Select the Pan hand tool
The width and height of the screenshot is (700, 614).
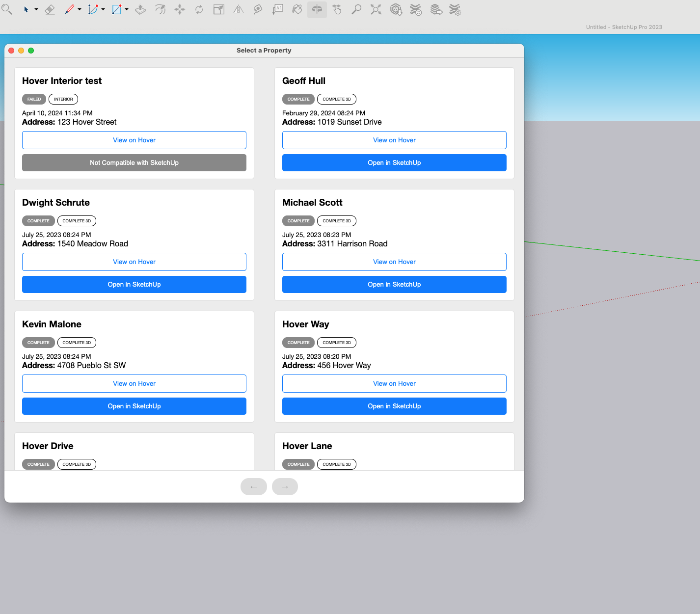pos(337,9)
